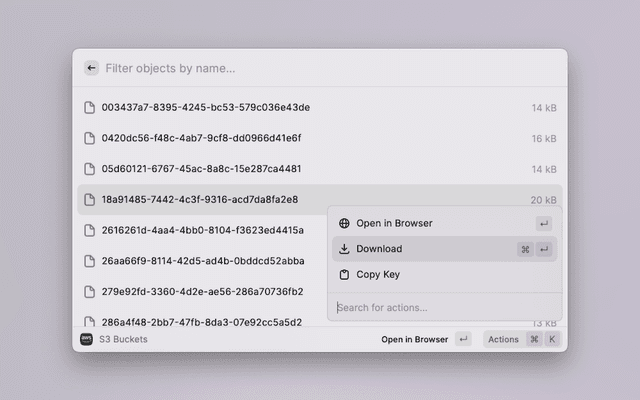Click the clipboard icon for Copy Key
This screenshot has height=400, width=640.
tap(344, 274)
